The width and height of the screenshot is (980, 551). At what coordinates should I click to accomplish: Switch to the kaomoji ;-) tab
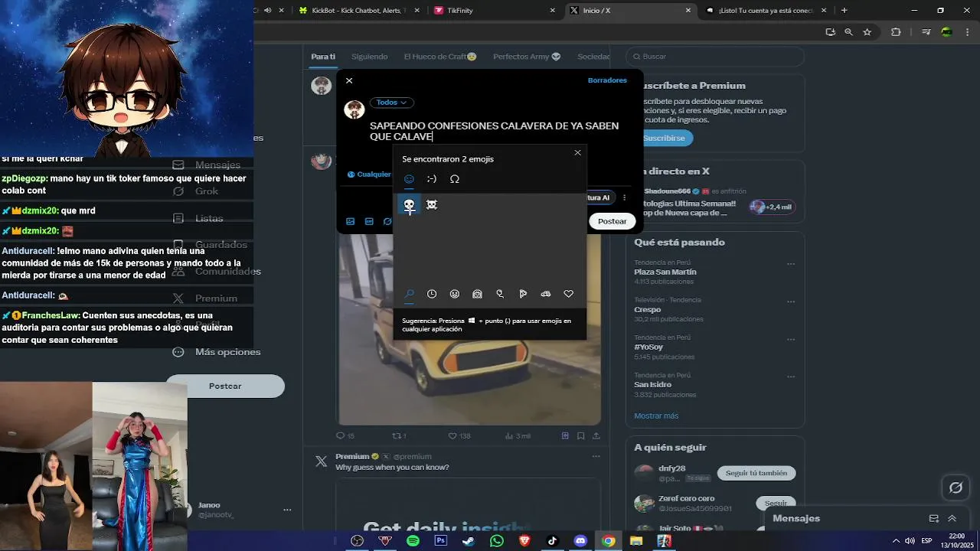click(x=432, y=179)
